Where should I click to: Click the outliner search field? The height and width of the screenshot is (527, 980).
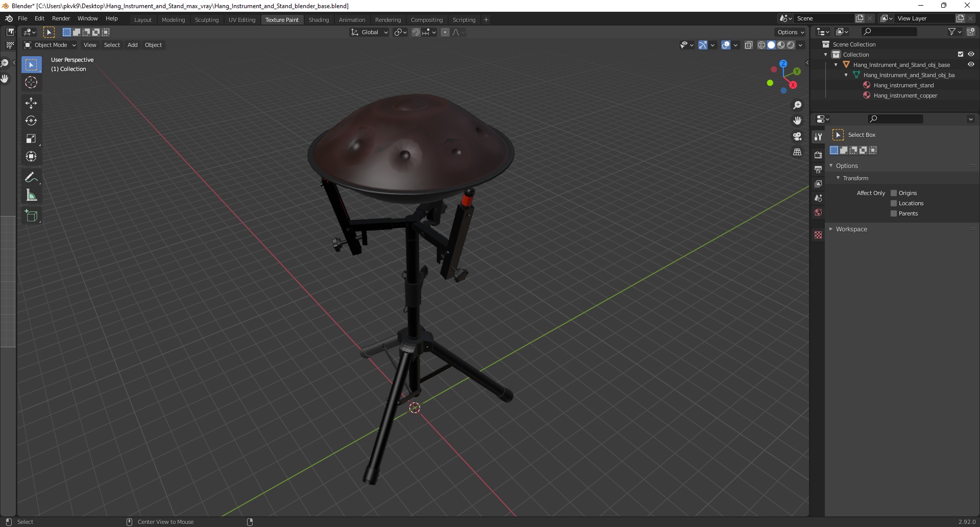[889, 32]
